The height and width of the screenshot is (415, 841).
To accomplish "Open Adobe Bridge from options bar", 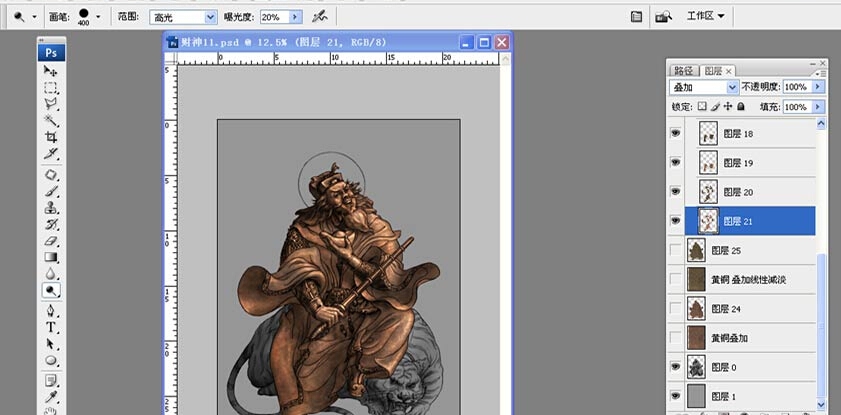I will tap(663, 17).
